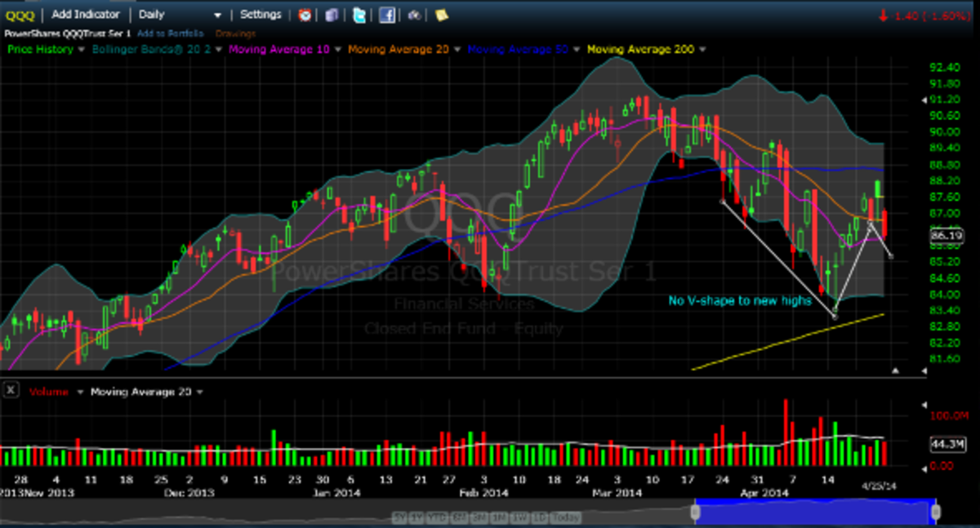Click the small up arrow below price axis
Viewport: 980px width, 528px height.
point(896,371)
